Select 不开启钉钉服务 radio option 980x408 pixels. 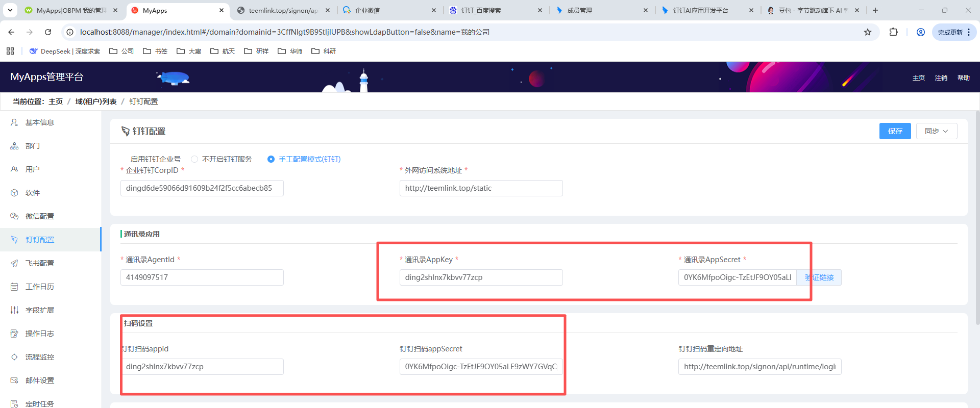(194, 159)
